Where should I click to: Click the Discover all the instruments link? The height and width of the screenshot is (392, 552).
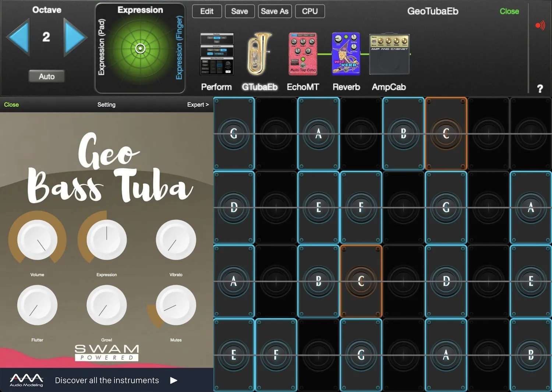[107, 380]
